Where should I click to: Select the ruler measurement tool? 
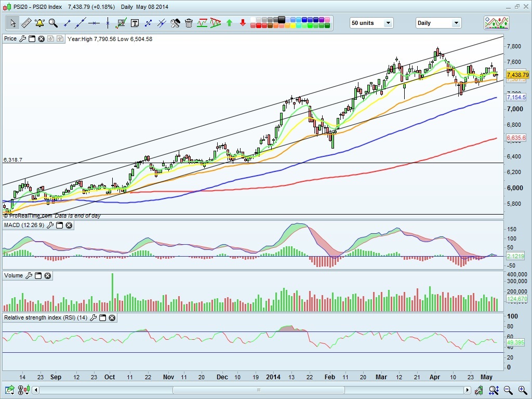tap(26, 23)
